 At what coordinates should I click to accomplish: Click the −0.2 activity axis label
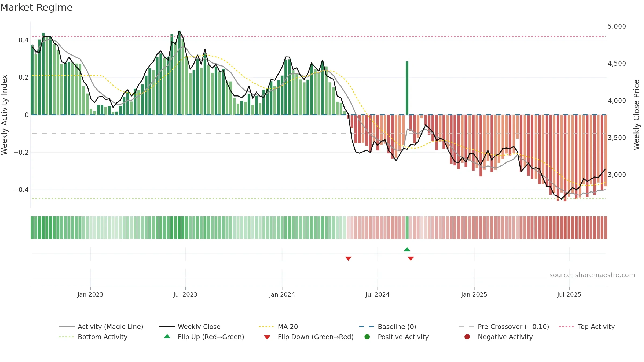[x=21, y=152]
